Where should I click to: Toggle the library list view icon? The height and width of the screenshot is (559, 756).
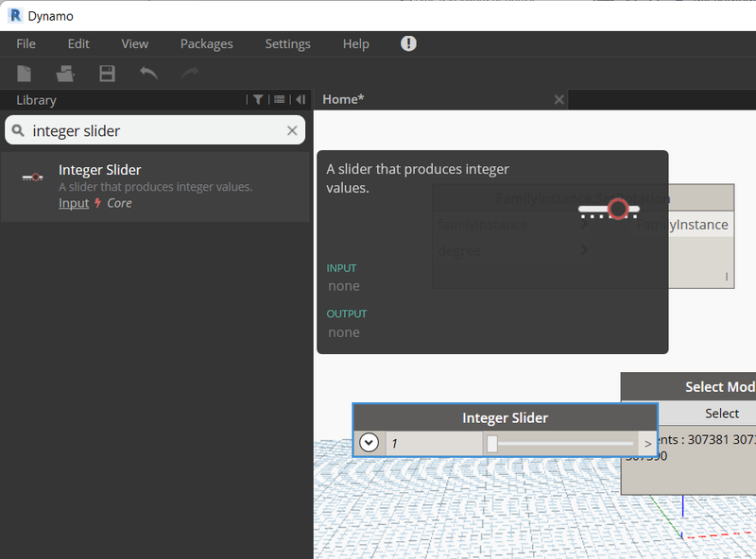point(279,99)
